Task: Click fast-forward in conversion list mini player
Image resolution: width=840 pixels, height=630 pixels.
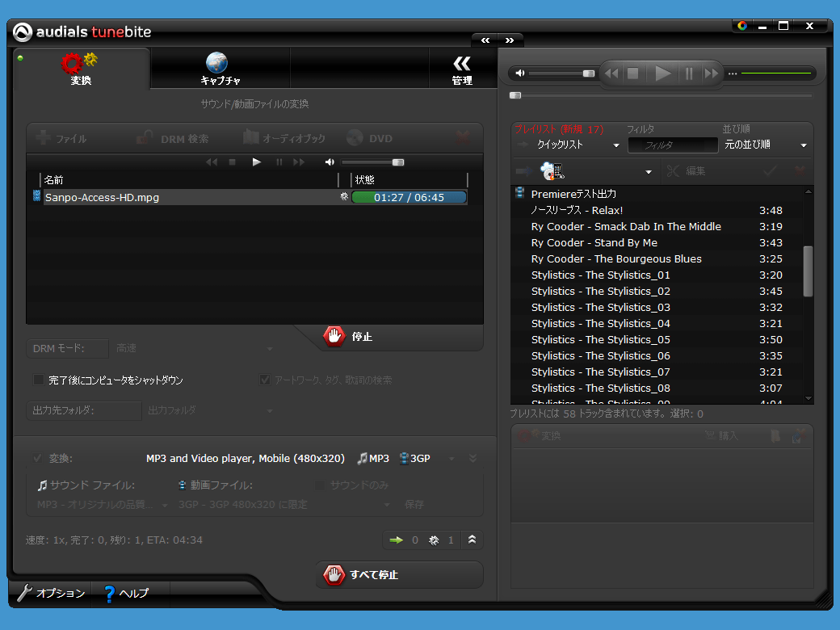Action: click(299, 162)
